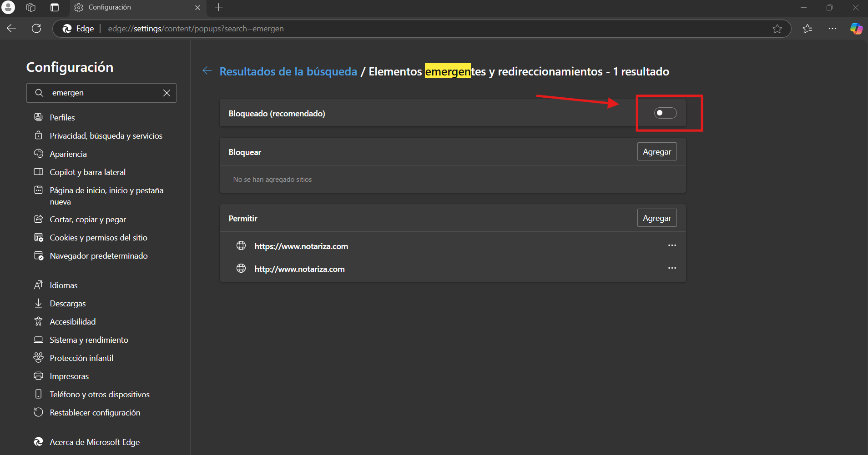Click the Descargas download icon

coord(39,303)
